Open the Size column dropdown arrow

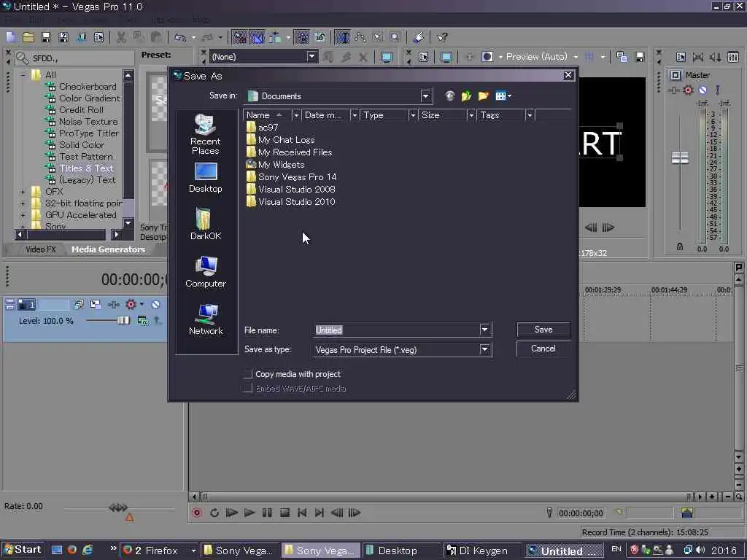click(471, 115)
